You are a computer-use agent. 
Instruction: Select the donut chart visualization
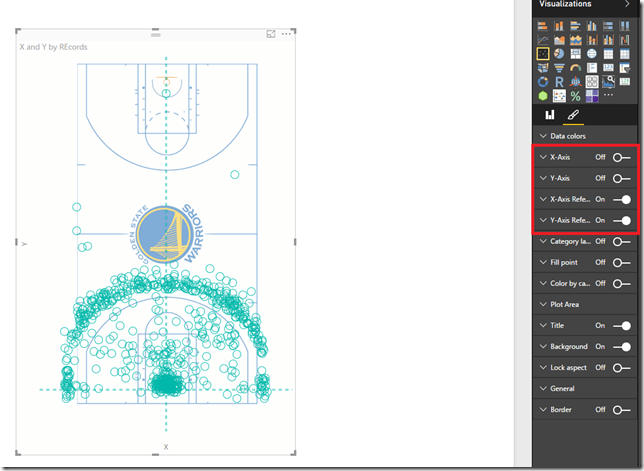(x=543, y=82)
